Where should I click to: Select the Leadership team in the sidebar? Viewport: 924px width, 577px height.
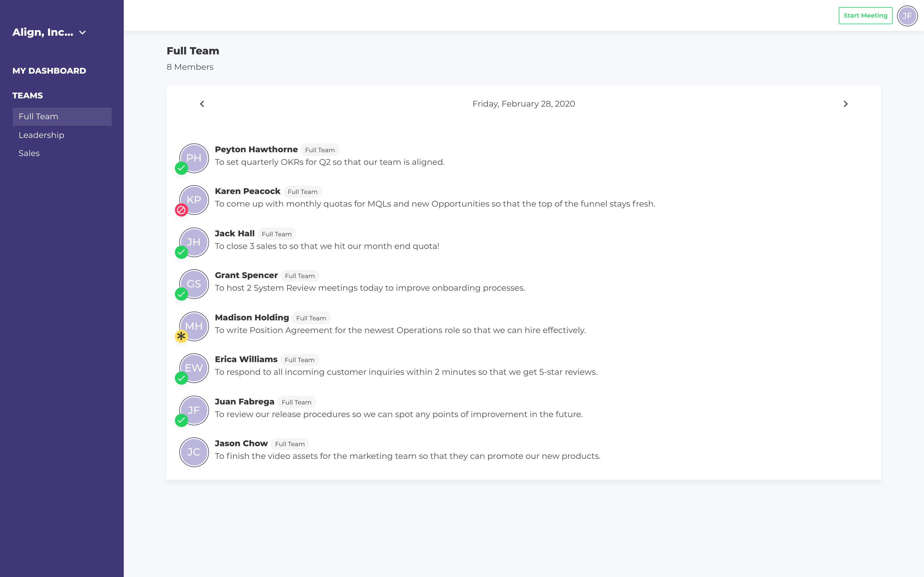click(x=41, y=135)
